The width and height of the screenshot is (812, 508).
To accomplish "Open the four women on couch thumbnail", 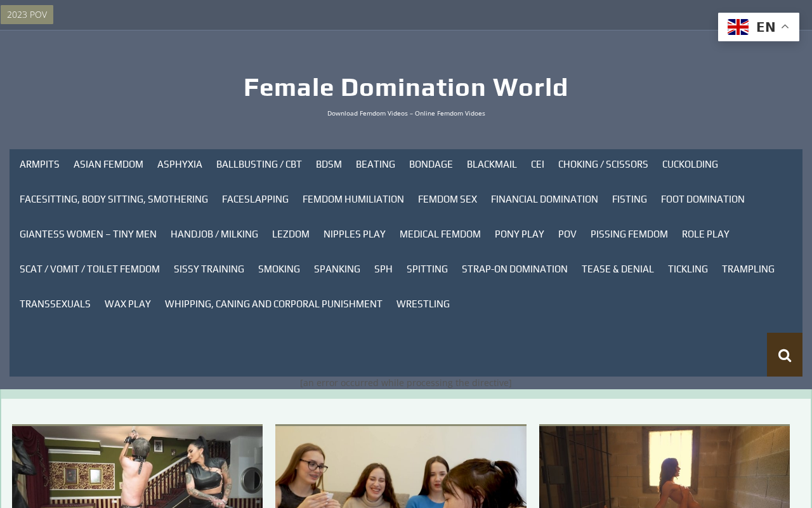I will tap(401, 467).
